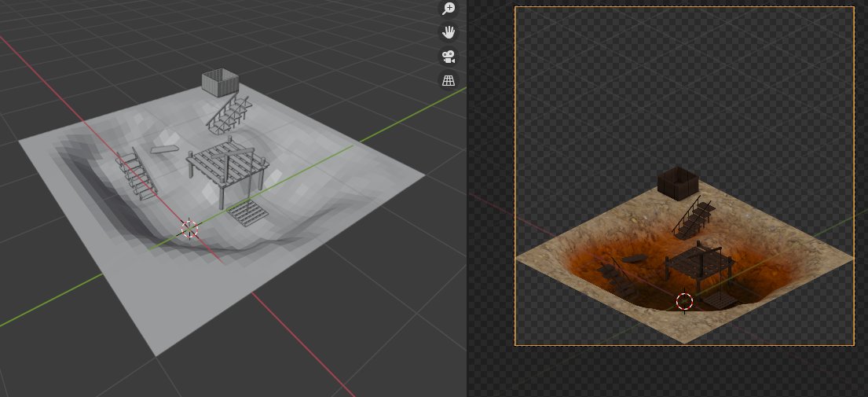Click the 3D cursor in the gray viewport

189,228
